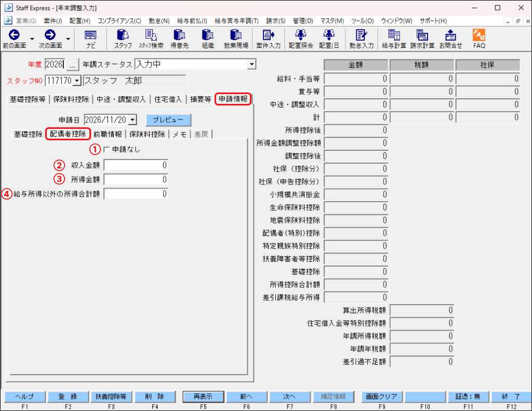Open 給与計算 from the toolbar
This screenshot has height=411, width=532.
pyautogui.click(x=394, y=38)
